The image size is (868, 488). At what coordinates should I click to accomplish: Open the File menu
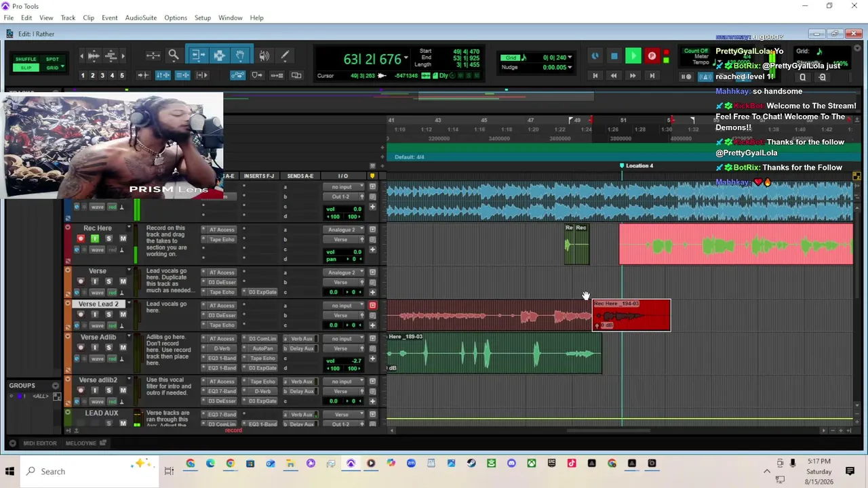click(8, 18)
